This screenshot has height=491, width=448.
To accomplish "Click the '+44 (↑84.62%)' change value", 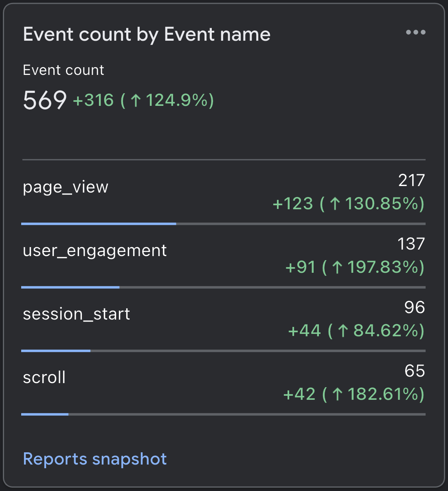I will [x=356, y=331].
